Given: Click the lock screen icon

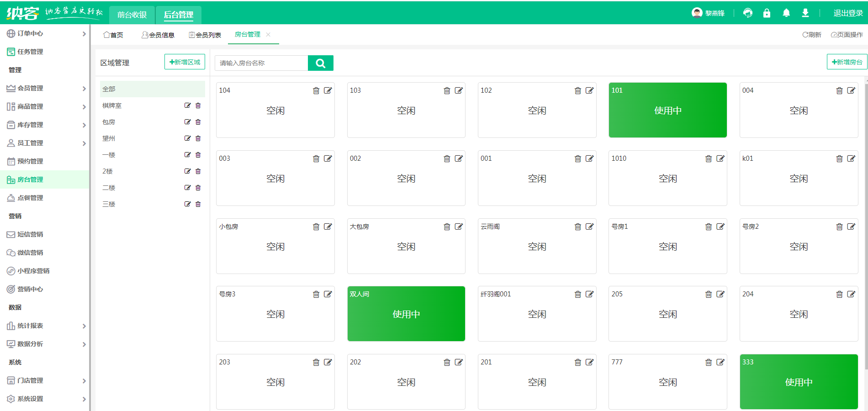Looking at the screenshot, I should pos(767,13).
